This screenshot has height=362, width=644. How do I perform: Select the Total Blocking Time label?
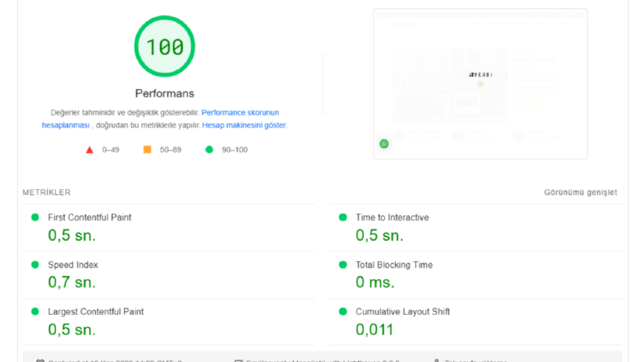(394, 265)
